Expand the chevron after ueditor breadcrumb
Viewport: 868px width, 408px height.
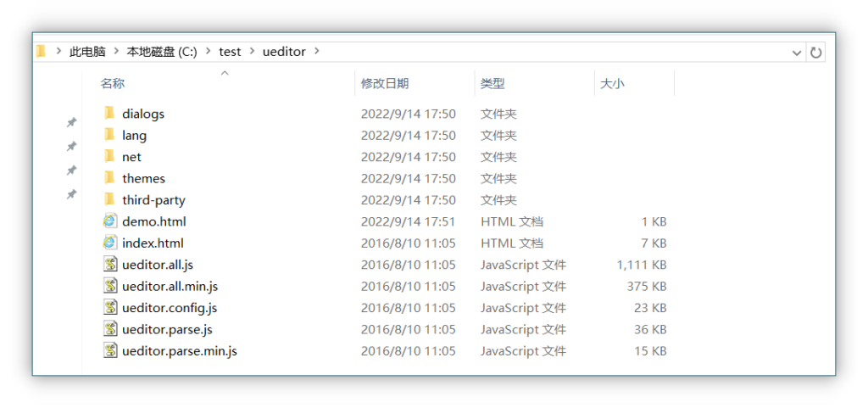(317, 52)
